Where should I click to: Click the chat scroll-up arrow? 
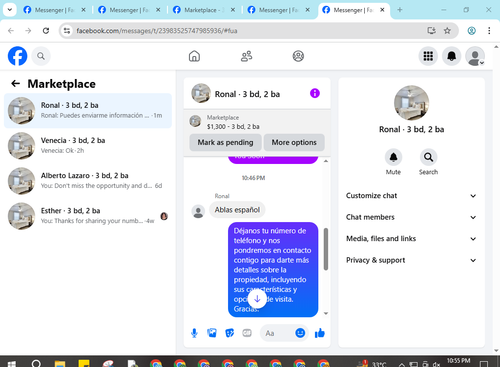click(x=326, y=161)
